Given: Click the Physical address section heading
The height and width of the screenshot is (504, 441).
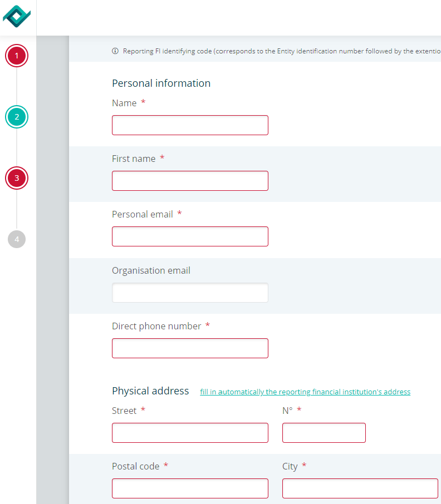Looking at the screenshot, I should click(x=150, y=391).
